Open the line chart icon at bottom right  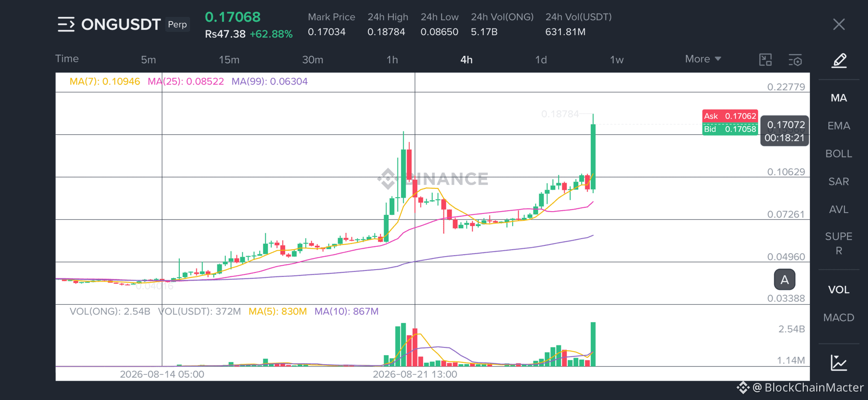click(839, 363)
